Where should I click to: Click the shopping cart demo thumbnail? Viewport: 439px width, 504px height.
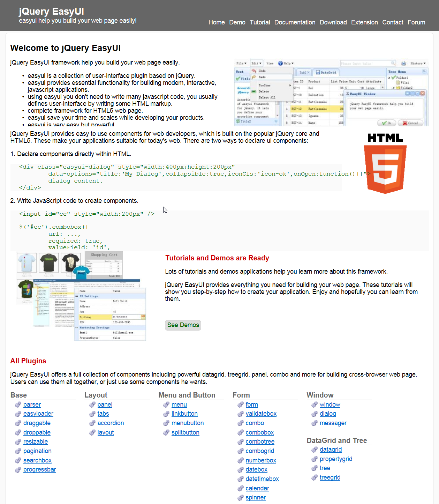pyautogui.click(x=81, y=296)
